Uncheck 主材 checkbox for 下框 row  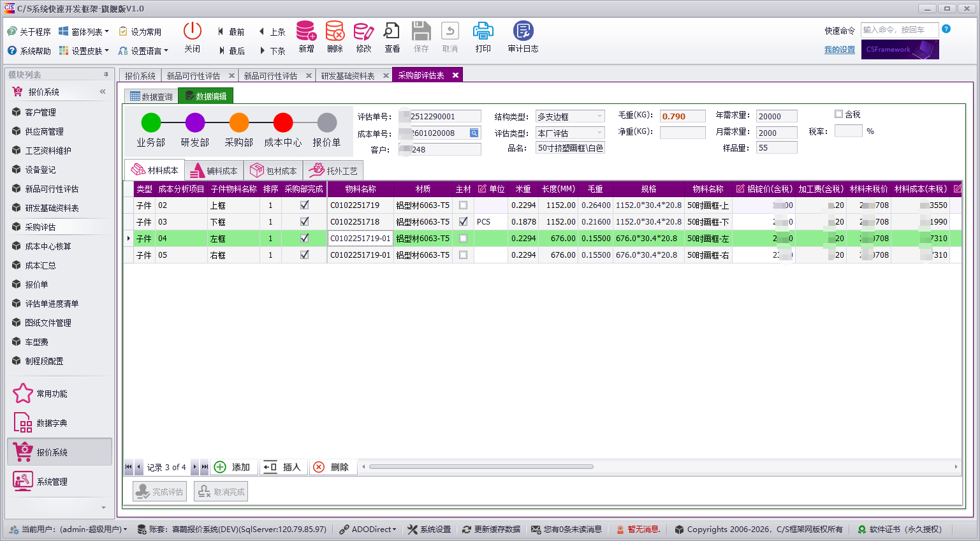pyautogui.click(x=464, y=222)
